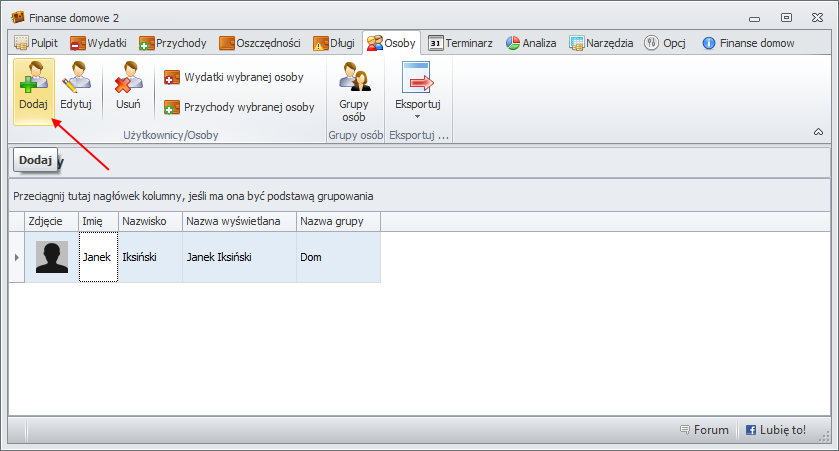Image resolution: width=839 pixels, height=451 pixels.
Task: Go to the Oszczędności tab
Action: pyautogui.click(x=260, y=43)
